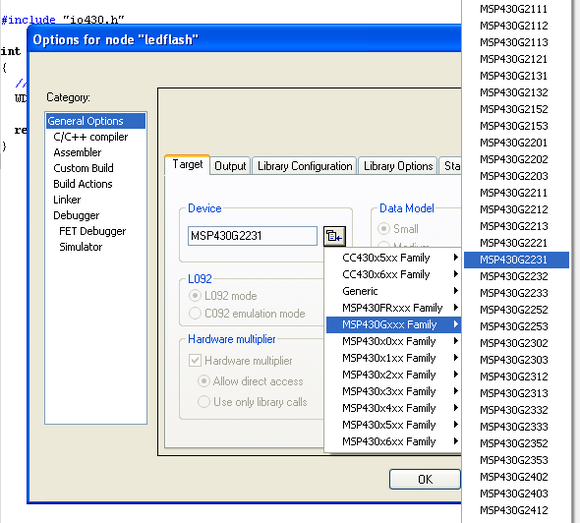Viewport: 580px width, 523px height.
Task: Select Linker category
Action: 67,200
